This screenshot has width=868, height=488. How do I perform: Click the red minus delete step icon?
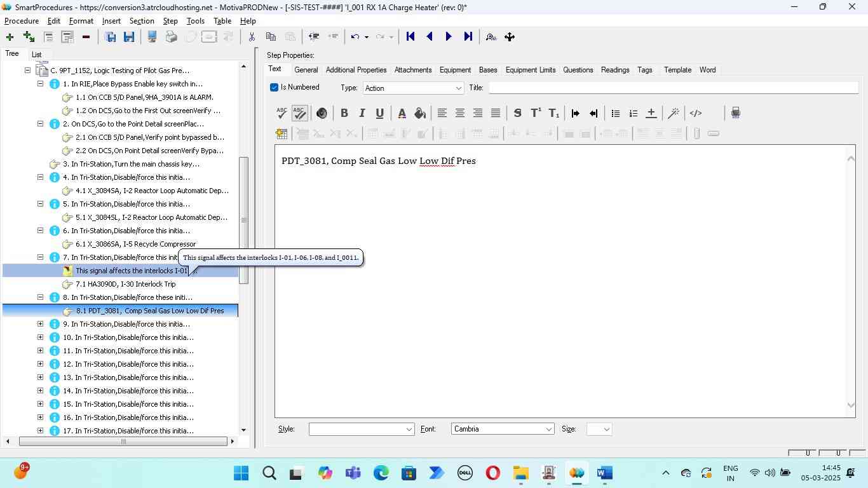tap(86, 37)
